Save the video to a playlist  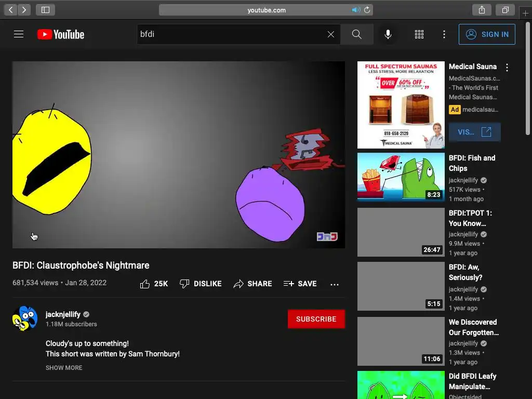[300, 284]
